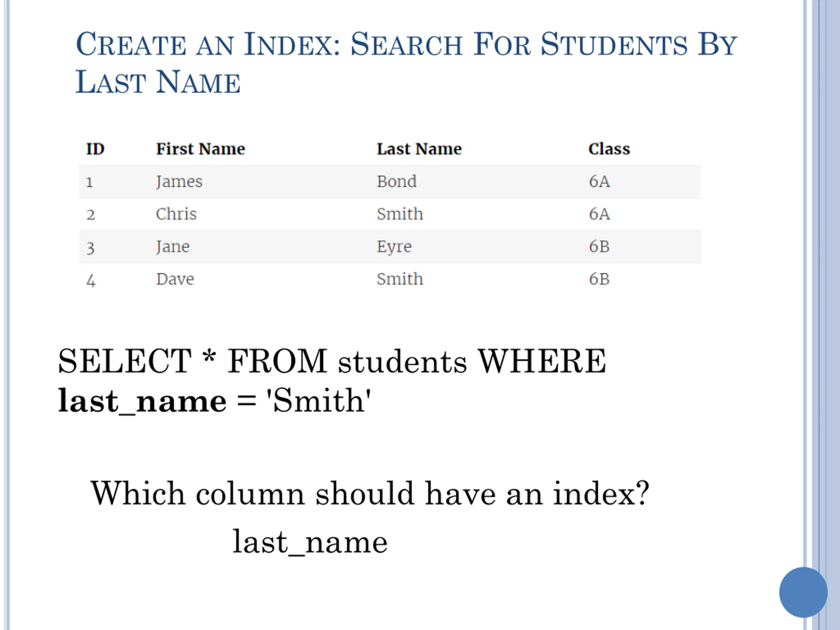The height and width of the screenshot is (630, 840).
Task: Click the 'Which column should have an index?' question
Action: coord(369,494)
